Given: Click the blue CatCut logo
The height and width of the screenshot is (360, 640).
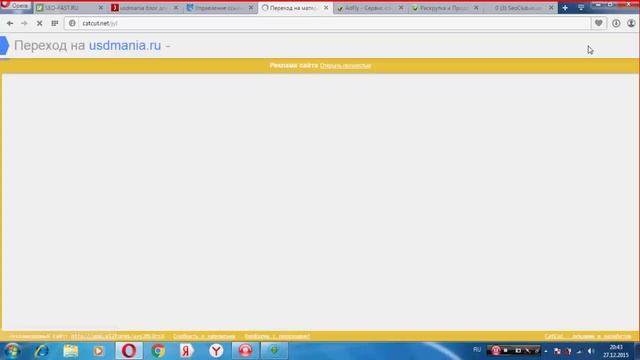Looking at the screenshot, I should point(4,45).
